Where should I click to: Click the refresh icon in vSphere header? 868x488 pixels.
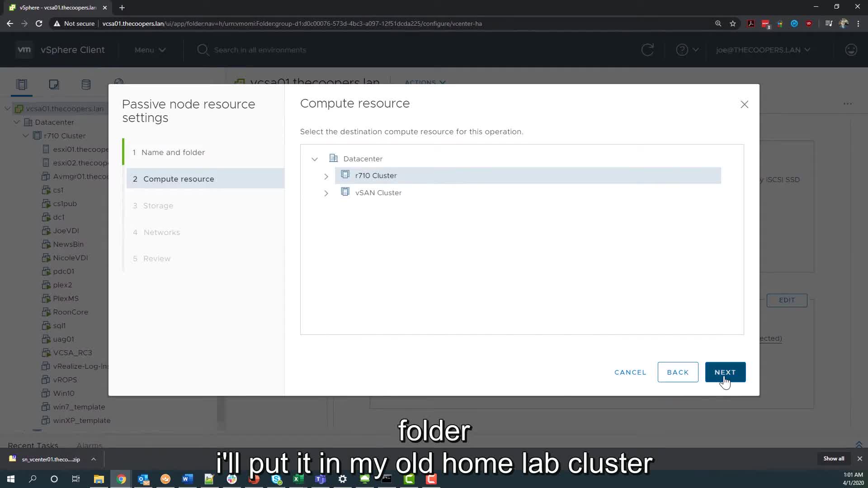click(x=647, y=50)
